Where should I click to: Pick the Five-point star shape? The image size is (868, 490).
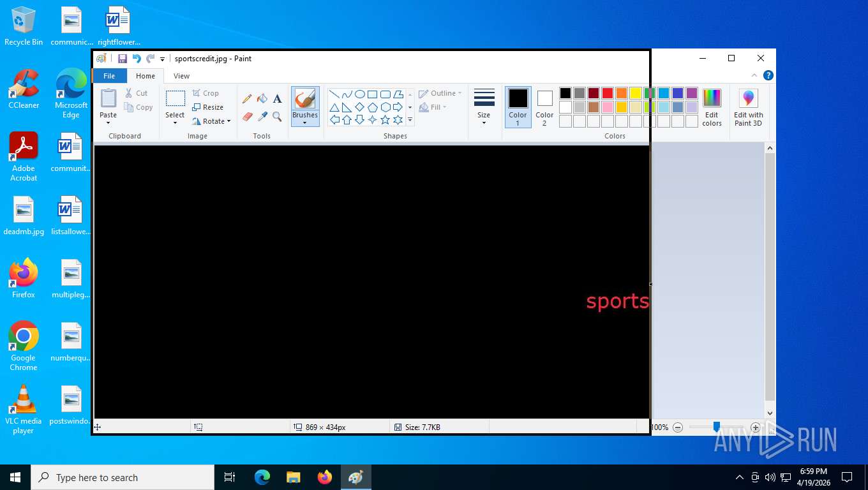(385, 120)
